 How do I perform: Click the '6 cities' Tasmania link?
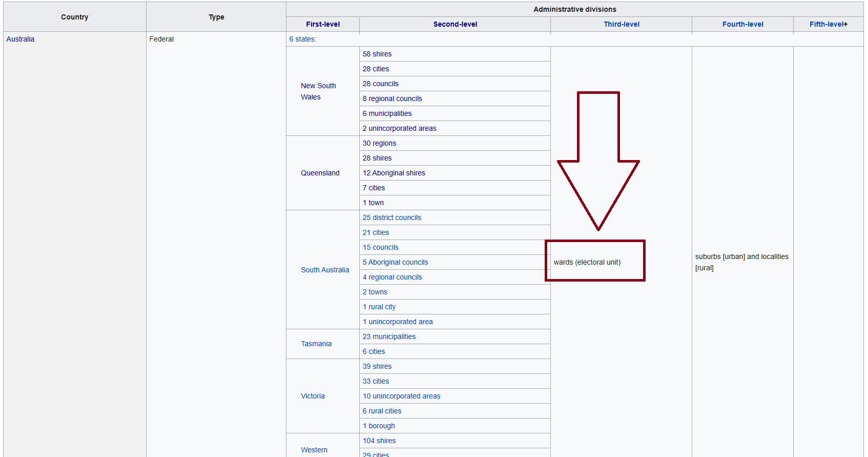click(x=374, y=351)
